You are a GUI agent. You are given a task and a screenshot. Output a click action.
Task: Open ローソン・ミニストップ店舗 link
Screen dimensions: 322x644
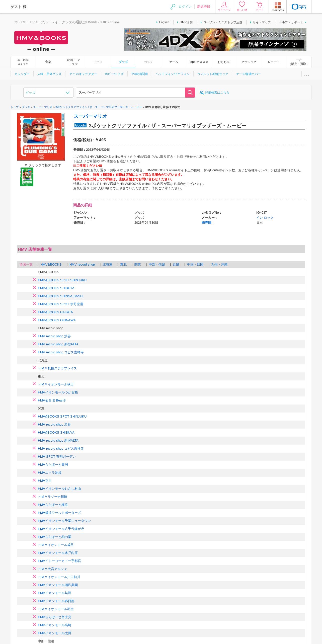coord(222,22)
